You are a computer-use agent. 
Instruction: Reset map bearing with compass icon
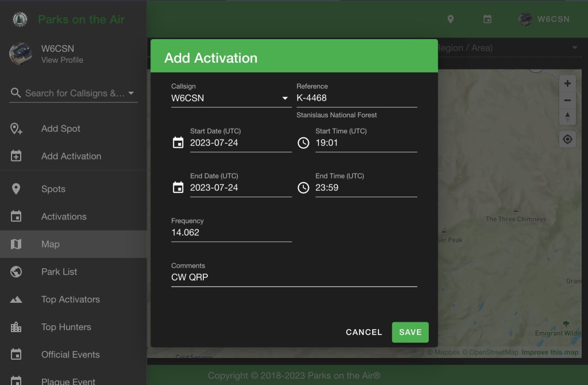click(567, 117)
